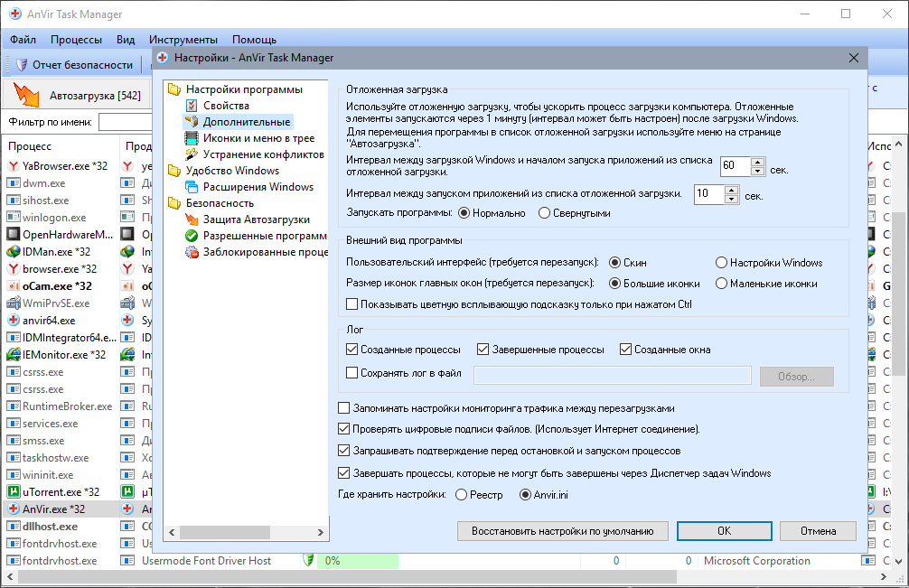Viewport: 909px width, 588px height.
Task: Click the settings tree horizontal scrollbar thumb
Action: (x=225, y=532)
